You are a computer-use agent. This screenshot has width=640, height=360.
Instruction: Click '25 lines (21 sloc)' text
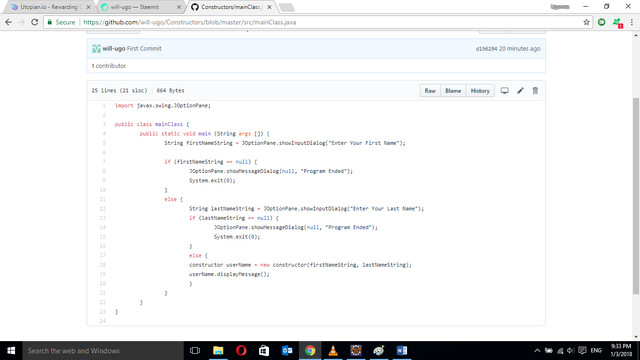coord(119,91)
